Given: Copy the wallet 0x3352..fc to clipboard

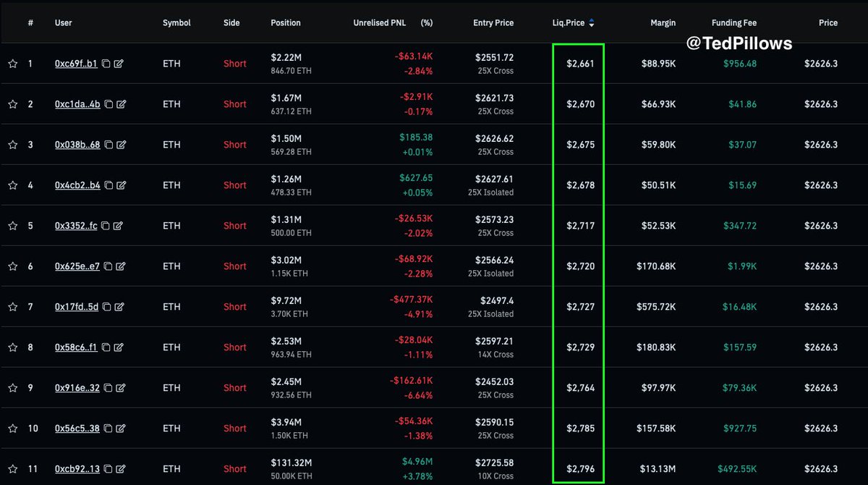Looking at the screenshot, I should (x=107, y=226).
